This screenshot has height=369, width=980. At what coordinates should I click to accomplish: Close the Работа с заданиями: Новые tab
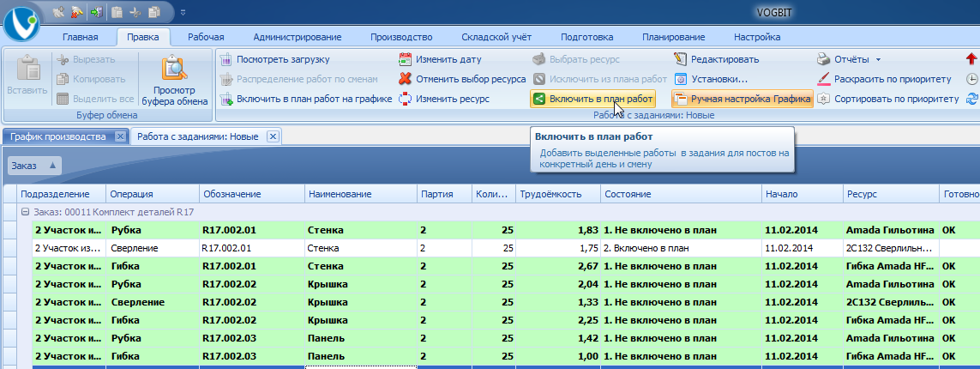(x=272, y=136)
